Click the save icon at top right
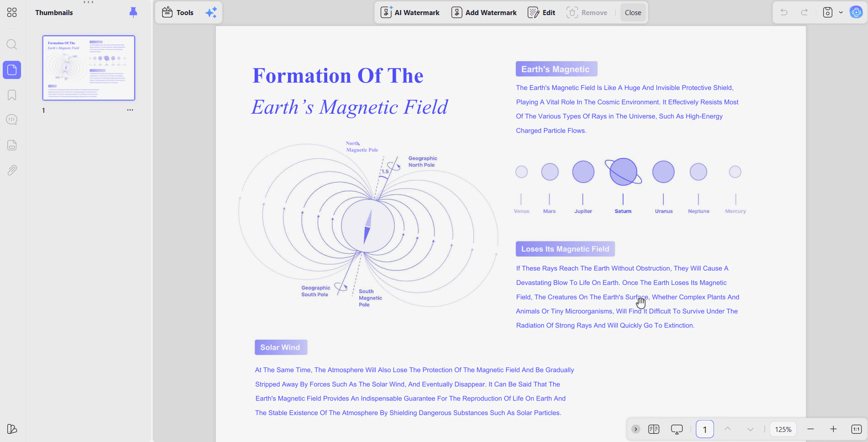 [x=828, y=12]
